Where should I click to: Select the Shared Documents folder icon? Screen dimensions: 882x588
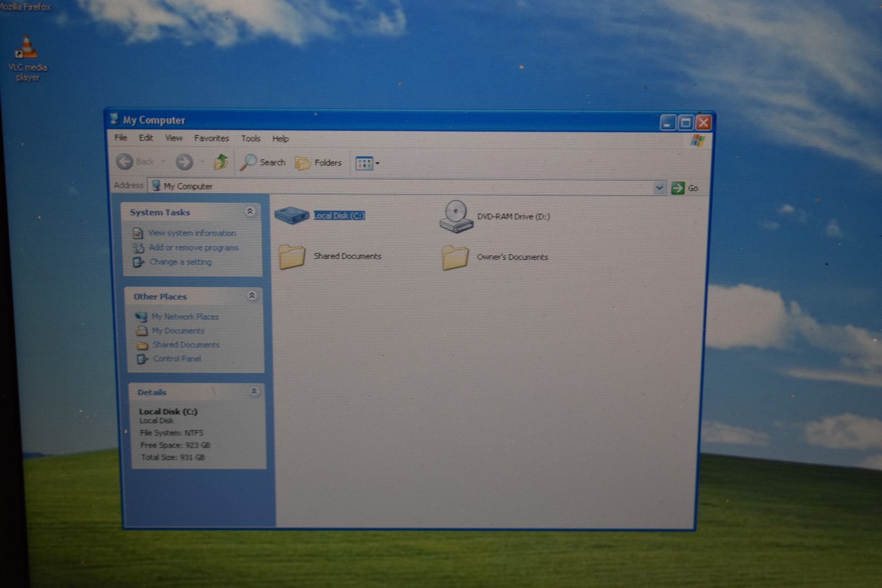pos(292,257)
